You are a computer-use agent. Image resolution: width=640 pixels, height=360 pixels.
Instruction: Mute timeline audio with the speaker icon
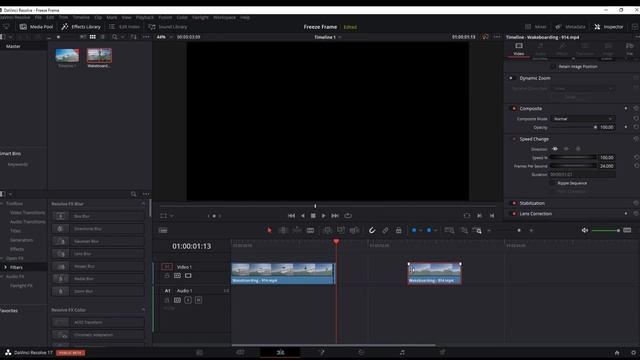(584, 230)
